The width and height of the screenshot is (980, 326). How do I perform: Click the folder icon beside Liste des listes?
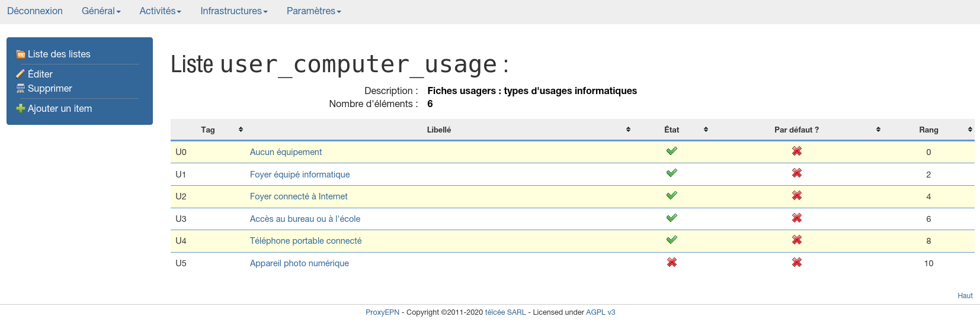tap(21, 54)
